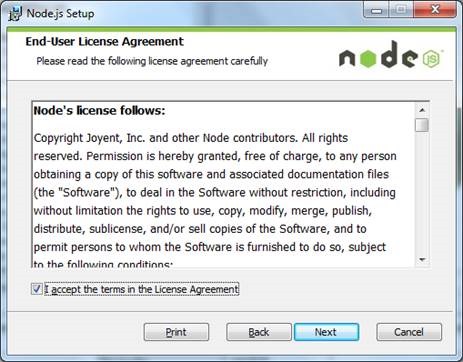Click the license scrollbar up arrow

(x=422, y=110)
